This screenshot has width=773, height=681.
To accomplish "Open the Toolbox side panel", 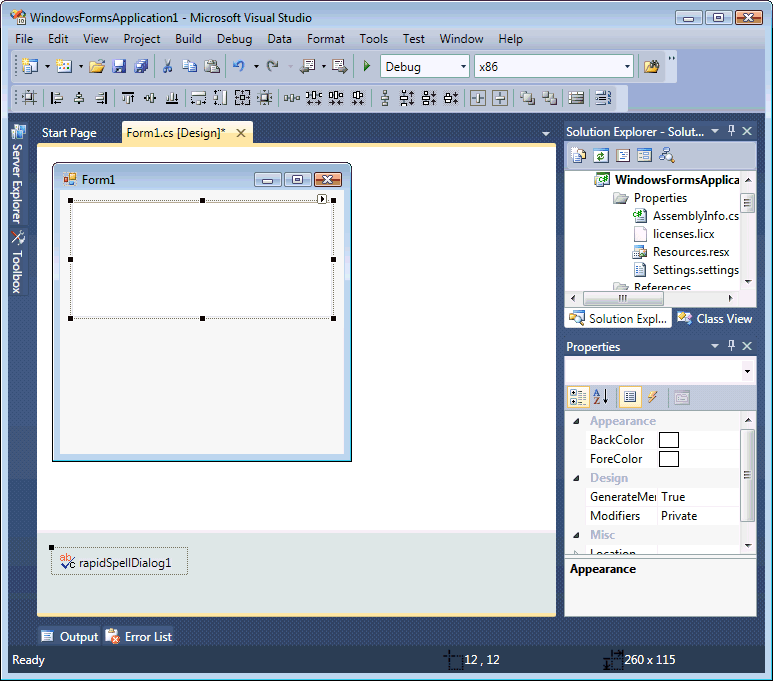I will coord(18,262).
